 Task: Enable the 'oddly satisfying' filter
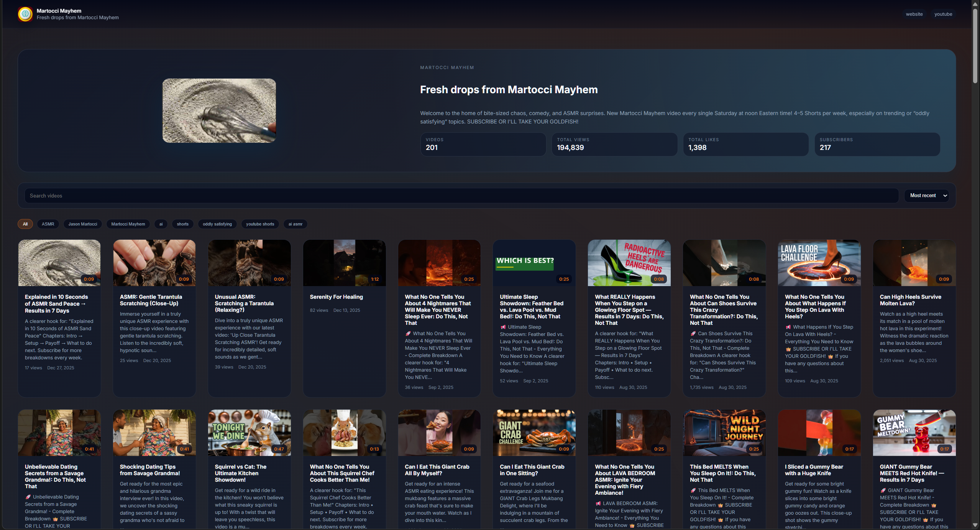tap(217, 224)
